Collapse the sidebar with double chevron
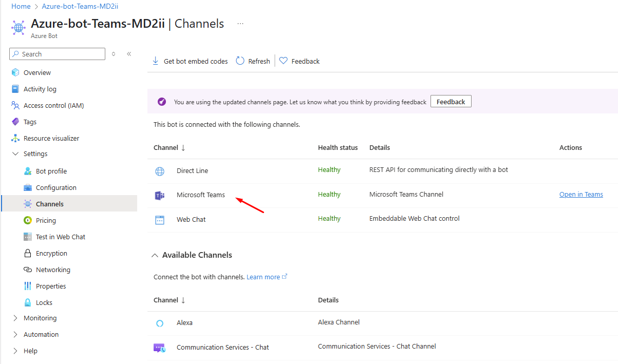618x364 pixels. pyautogui.click(x=129, y=54)
